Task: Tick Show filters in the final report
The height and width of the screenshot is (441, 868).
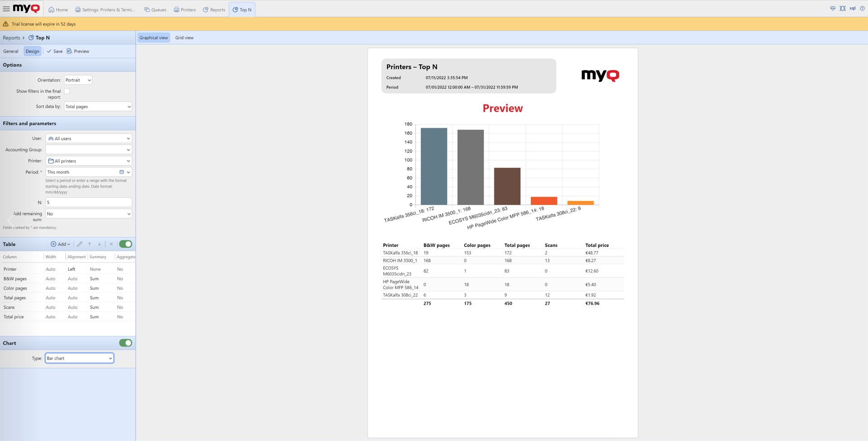Action: [x=67, y=91]
